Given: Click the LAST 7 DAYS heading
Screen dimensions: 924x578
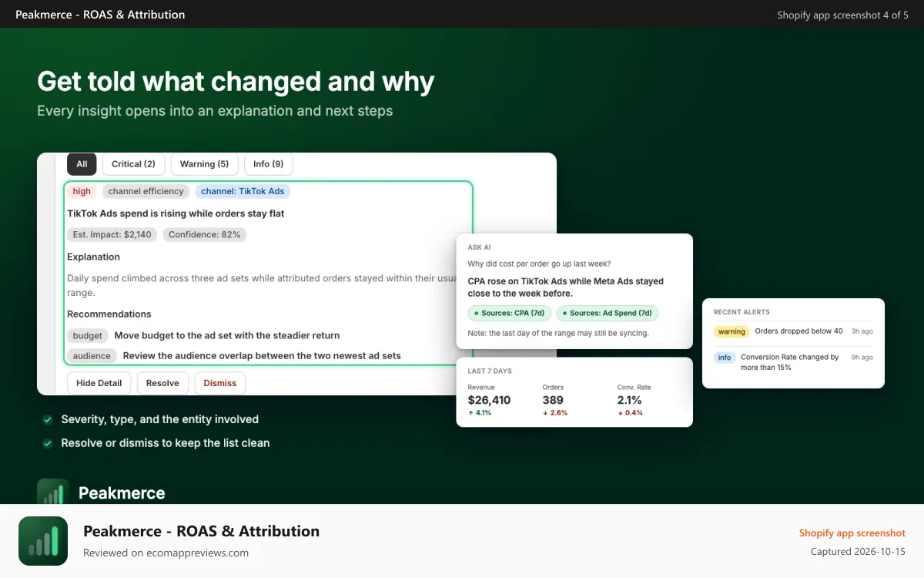Looking at the screenshot, I should pyautogui.click(x=490, y=371).
